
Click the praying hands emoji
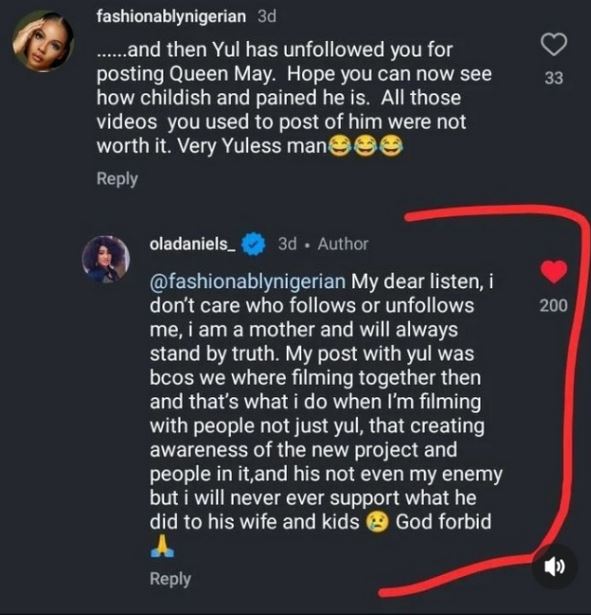pos(162,546)
